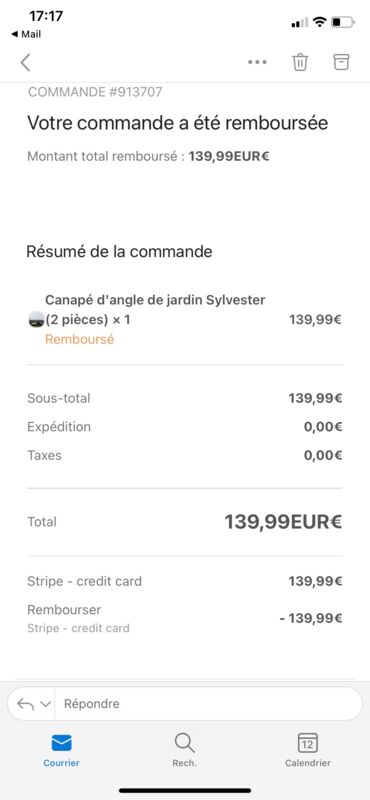
Task: Tap Canapé d'angle de jardin Sylvester title
Action: tap(155, 300)
